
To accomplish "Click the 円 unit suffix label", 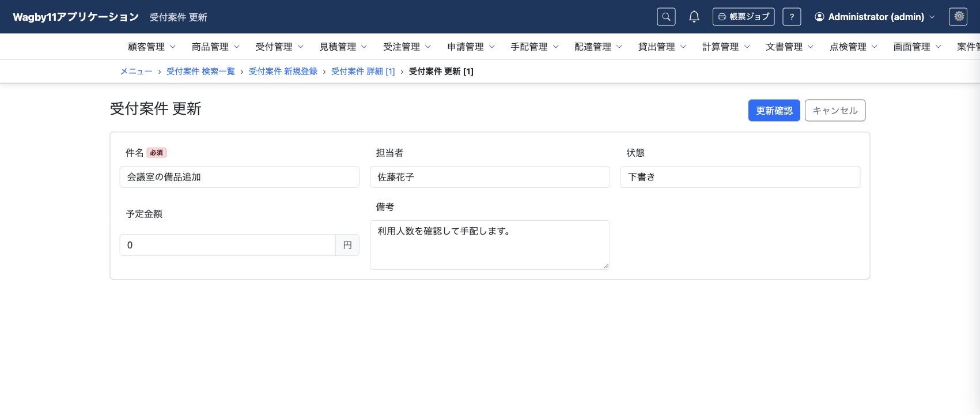I will click(347, 245).
